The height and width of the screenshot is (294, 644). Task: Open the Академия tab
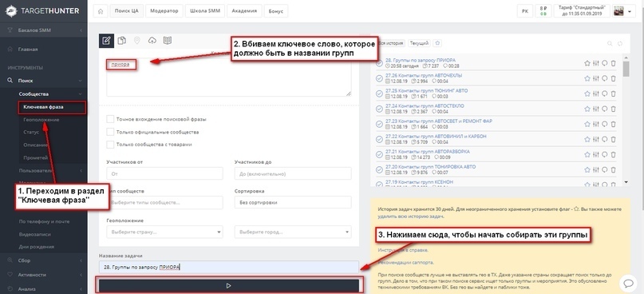(244, 11)
